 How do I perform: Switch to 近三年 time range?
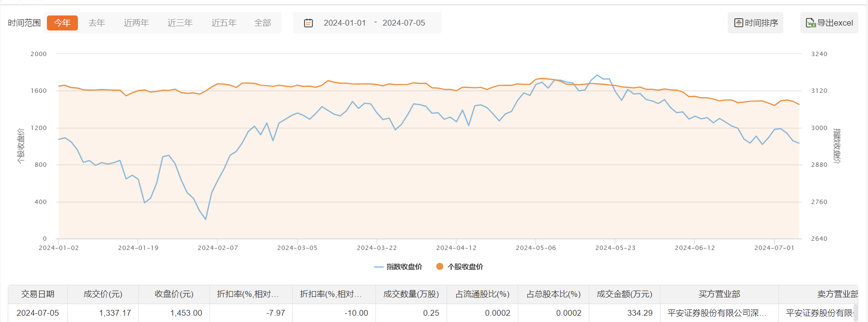180,23
